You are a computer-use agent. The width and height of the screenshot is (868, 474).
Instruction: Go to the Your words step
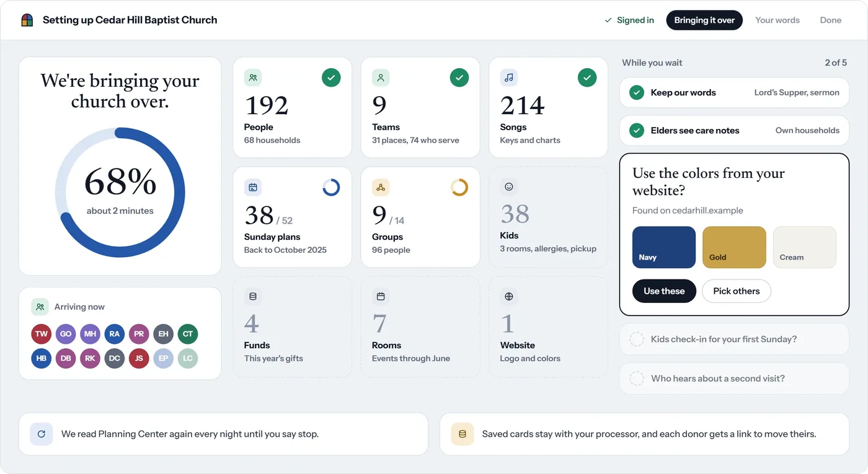coord(777,20)
